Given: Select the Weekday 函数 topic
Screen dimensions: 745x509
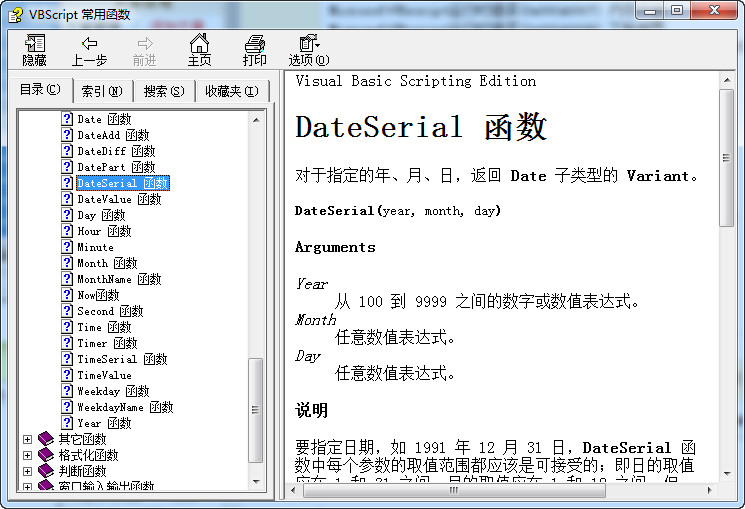Looking at the screenshot, I should click(113, 391).
